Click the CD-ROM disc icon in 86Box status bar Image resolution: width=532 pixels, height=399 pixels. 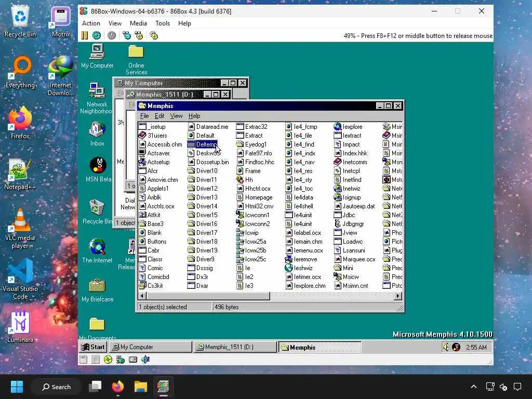click(x=108, y=360)
